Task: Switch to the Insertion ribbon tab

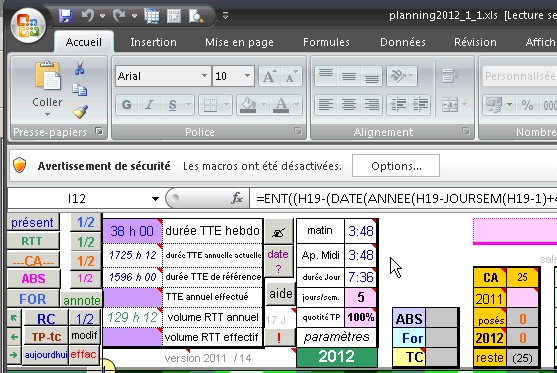Action: [x=153, y=42]
